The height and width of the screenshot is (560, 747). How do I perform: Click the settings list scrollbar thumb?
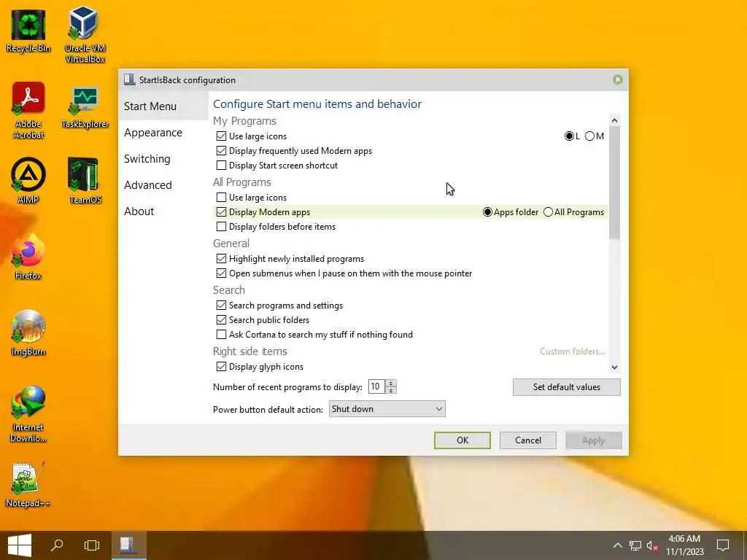pos(614,183)
